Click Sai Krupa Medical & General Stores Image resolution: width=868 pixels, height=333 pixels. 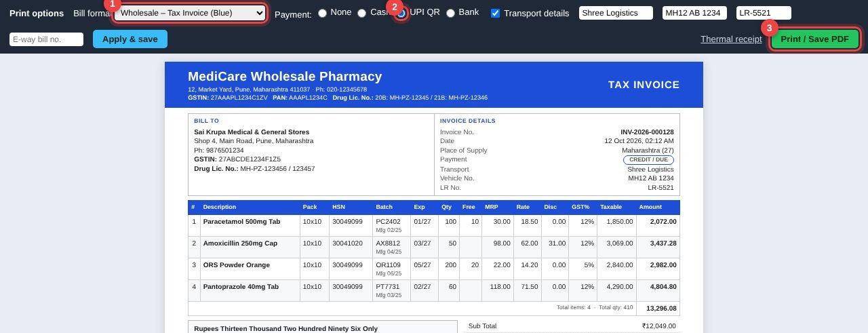point(252,132)
